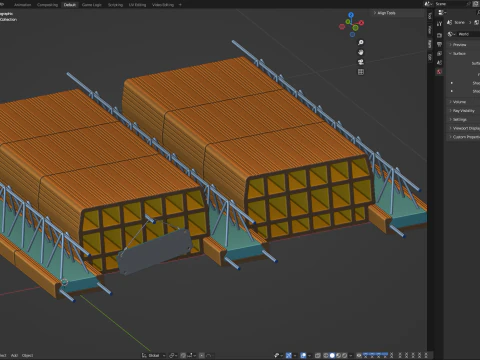Toggle viewport gizmos button

(289, 355)
